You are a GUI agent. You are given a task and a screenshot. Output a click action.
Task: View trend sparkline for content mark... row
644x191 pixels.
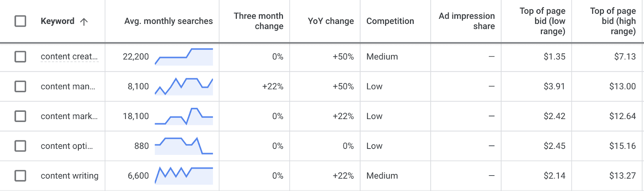pos(184,116)
